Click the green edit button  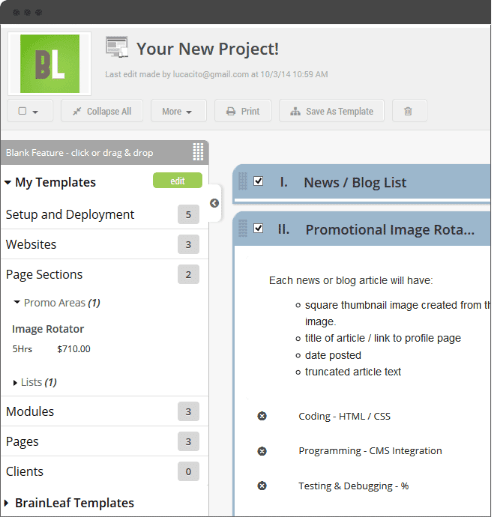[177, 180]
